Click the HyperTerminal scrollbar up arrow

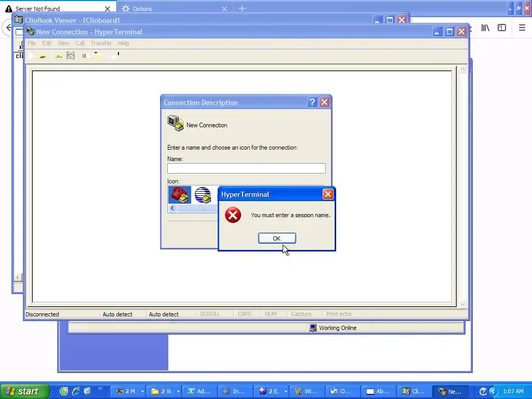coord(463,70)
